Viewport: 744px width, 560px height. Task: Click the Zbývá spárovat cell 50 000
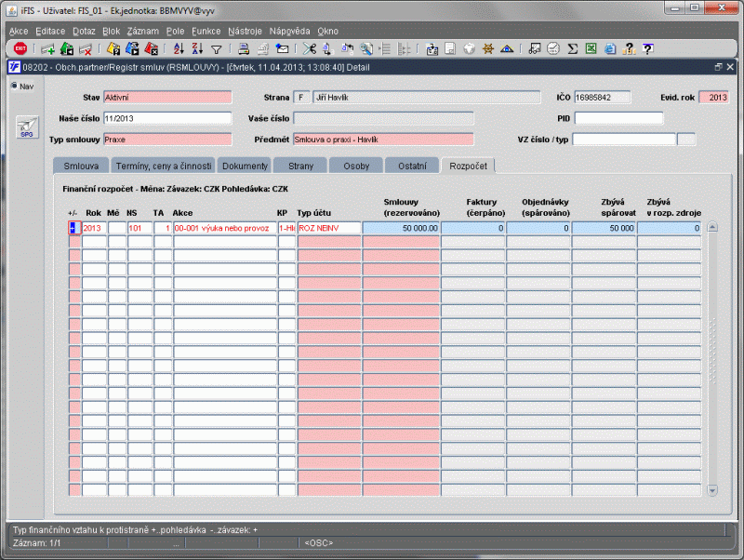tap(604, 228)
